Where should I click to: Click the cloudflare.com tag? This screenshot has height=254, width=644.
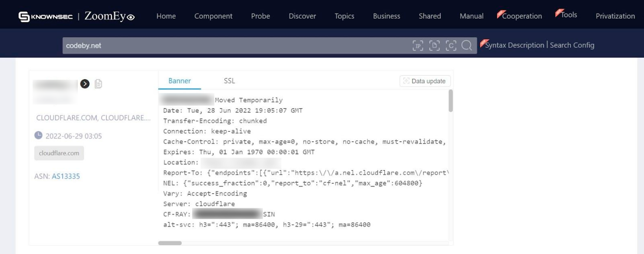(59, 153)
